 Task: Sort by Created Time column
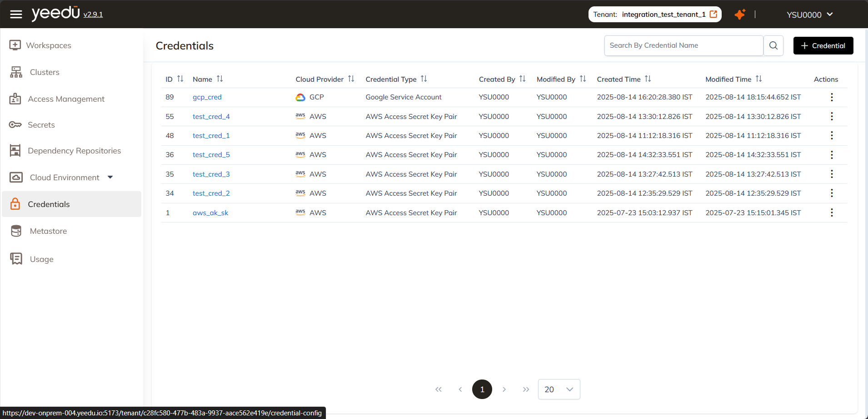648,79
